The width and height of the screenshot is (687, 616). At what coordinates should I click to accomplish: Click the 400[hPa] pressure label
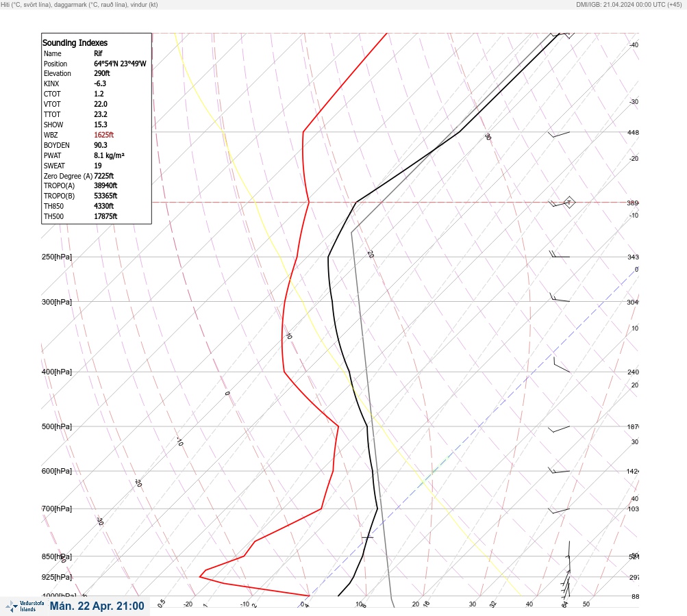(x=57, y=372)
